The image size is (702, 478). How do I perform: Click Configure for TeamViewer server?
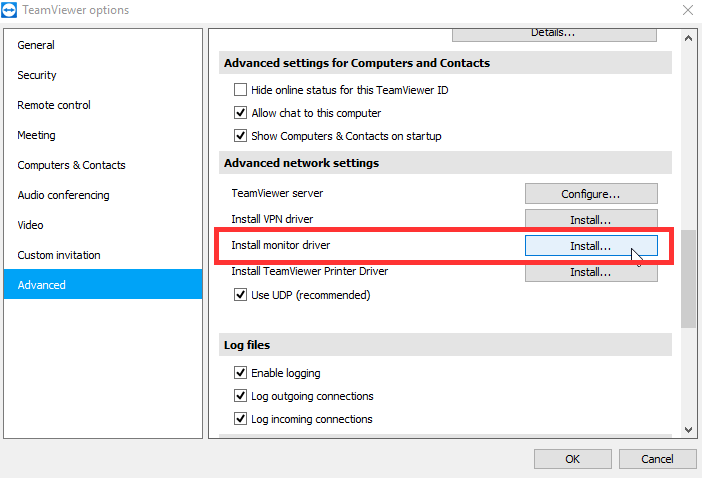[x=591, y=194]
